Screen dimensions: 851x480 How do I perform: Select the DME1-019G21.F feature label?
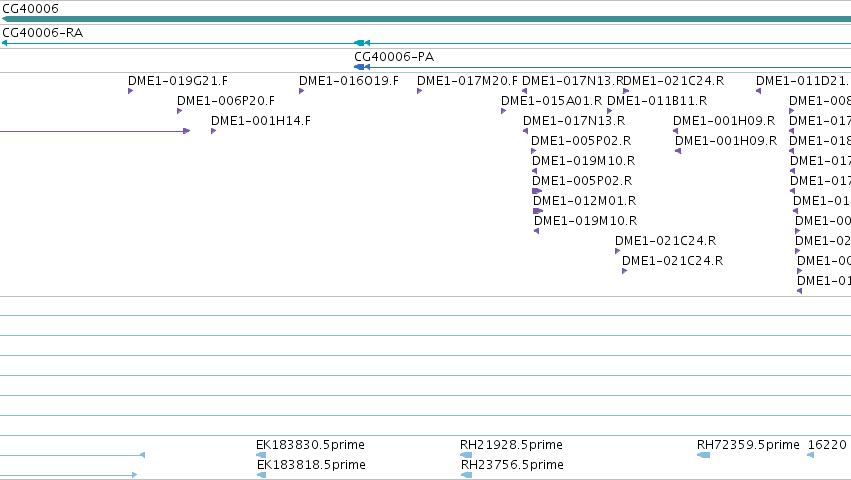coord(178,81)
